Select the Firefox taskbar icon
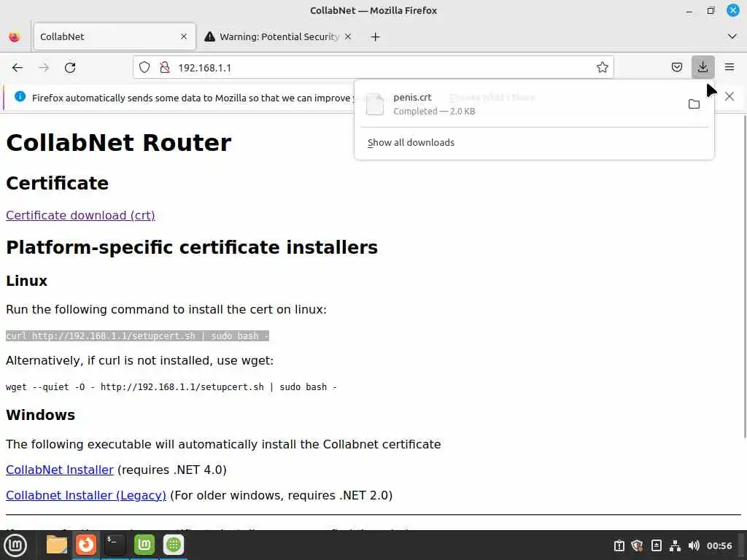Screen dimensions: 747x560 tap(86, 545)
